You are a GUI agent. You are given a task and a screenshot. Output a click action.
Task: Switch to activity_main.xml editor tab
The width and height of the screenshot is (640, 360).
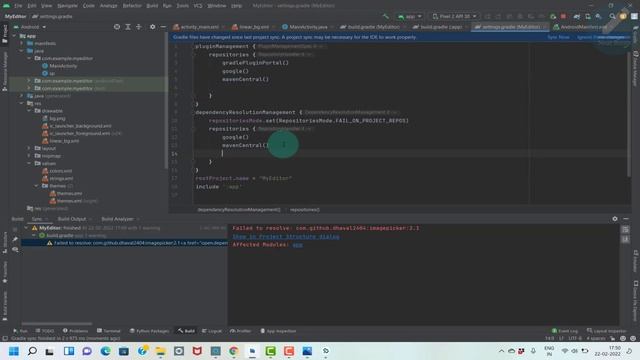(199, 27)
